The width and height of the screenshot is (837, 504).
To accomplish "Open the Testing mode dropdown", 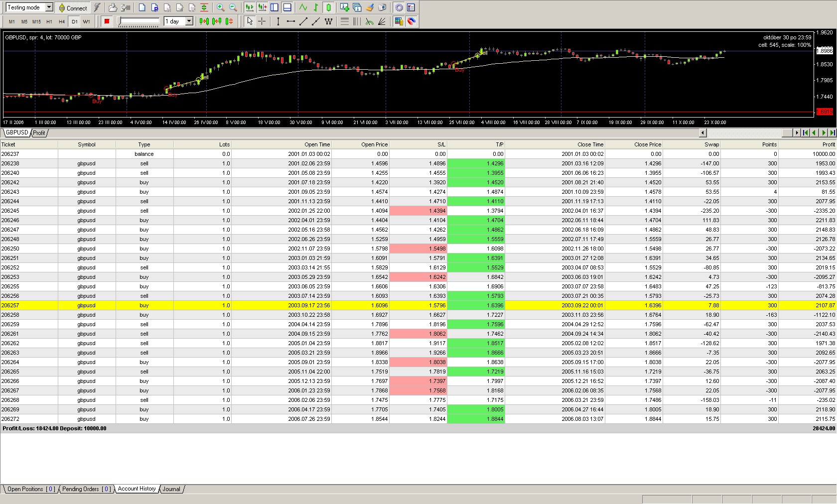I will click(49, 7).
